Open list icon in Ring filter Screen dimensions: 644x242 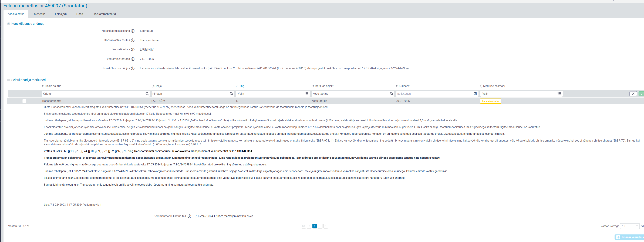click(306, 94)
